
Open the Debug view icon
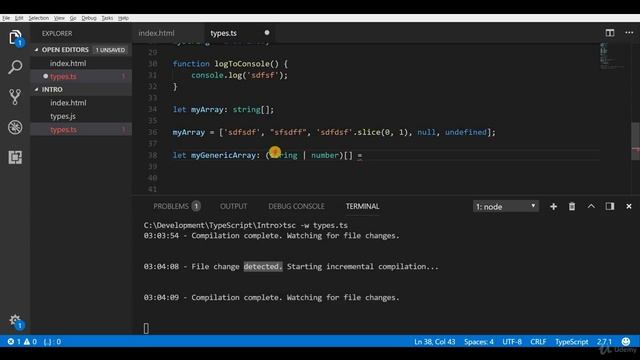tap(15, 127)
